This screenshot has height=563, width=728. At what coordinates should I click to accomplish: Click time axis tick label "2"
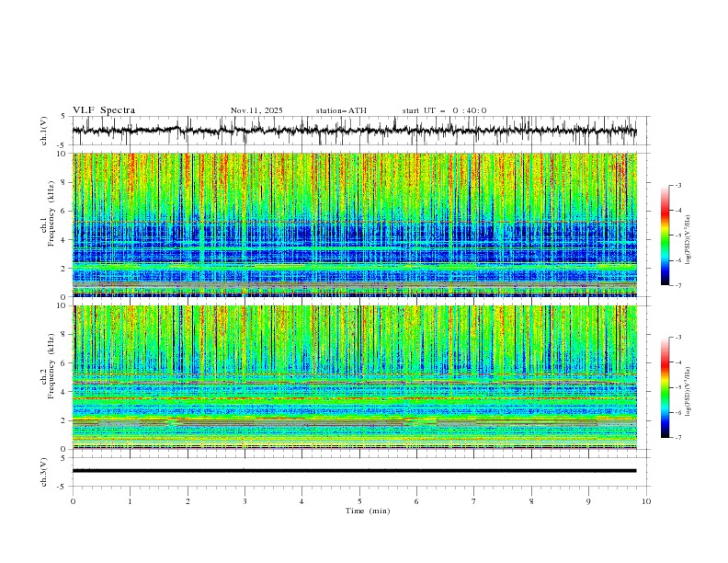click(x=188, y=501)
